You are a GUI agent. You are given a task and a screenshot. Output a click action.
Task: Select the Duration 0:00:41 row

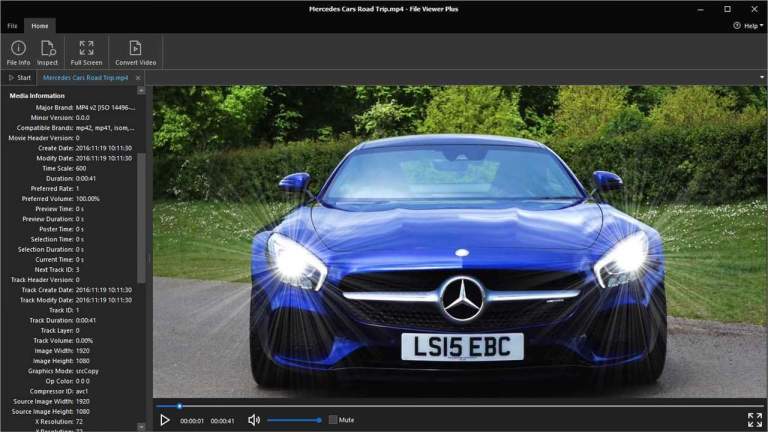click(73, 178)
